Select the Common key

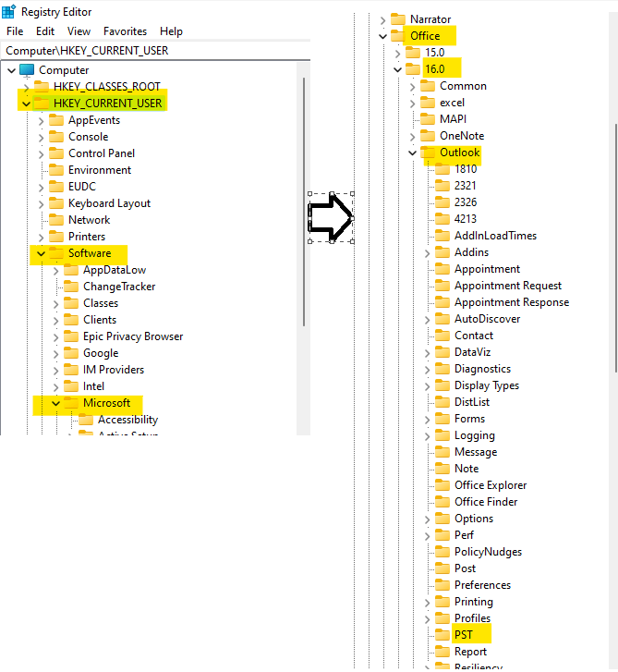[x=463, y=86]
